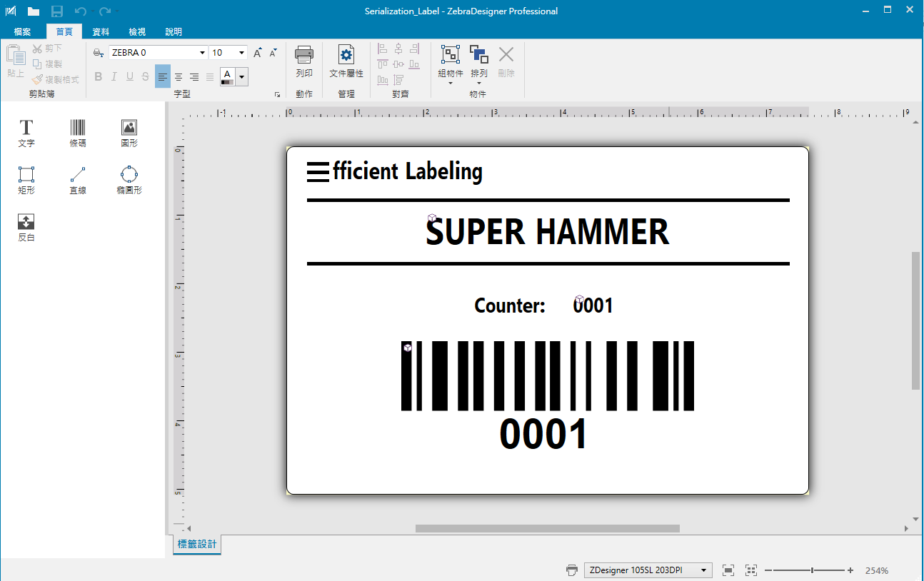This screenshot has width=924, height=581.
Task: Select the 橢圓形 (Ellipse) tool
Action: [x=129, y=181]
